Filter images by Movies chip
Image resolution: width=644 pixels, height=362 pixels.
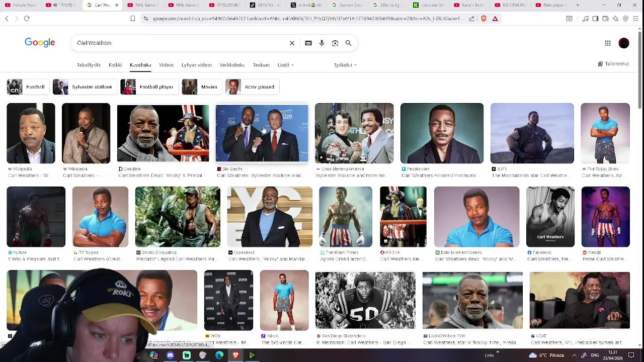tap(202, 87)
